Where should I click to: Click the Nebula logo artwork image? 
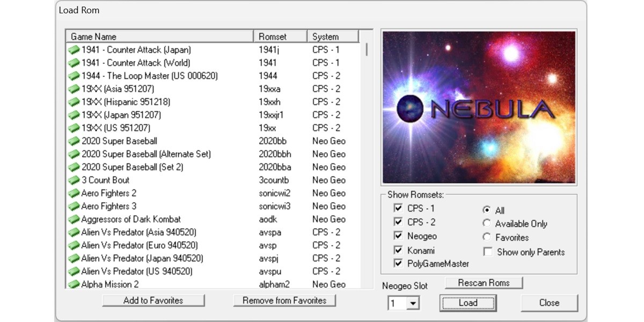point(478,107)
